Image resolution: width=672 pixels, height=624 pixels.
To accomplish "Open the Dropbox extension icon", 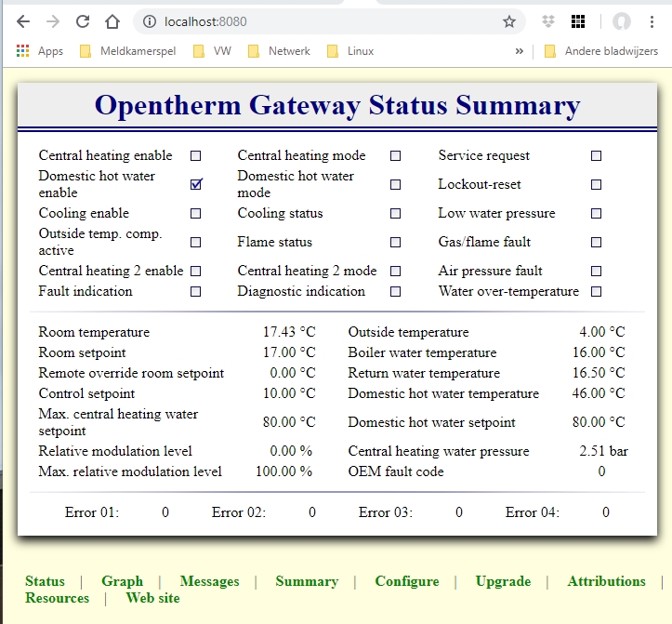I will click(548, 21).
